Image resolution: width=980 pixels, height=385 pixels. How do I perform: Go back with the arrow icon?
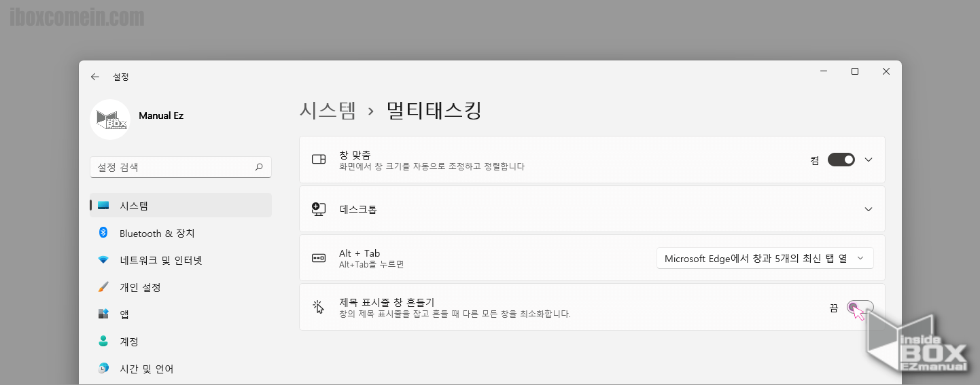pyautogui.click(x=95, y=77)
